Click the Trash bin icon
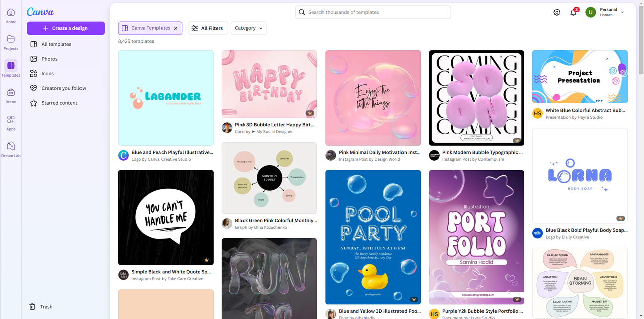The width and height of the screenshot is (644, 319). tap(32, 307)
